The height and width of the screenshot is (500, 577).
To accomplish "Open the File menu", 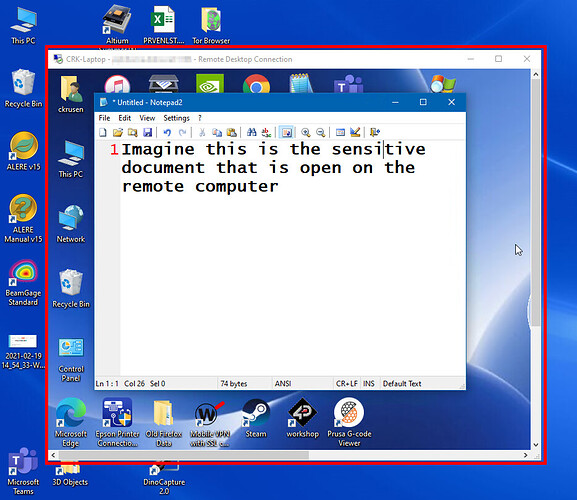I will pyautogui.click(x=104, y=118).
